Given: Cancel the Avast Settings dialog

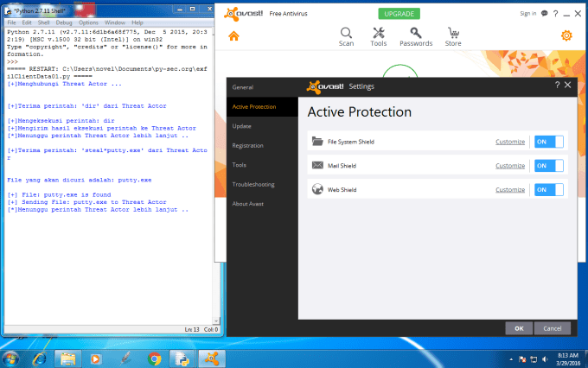Looking at the screenshot, I should pyautogui.click(x=553, y=328).
